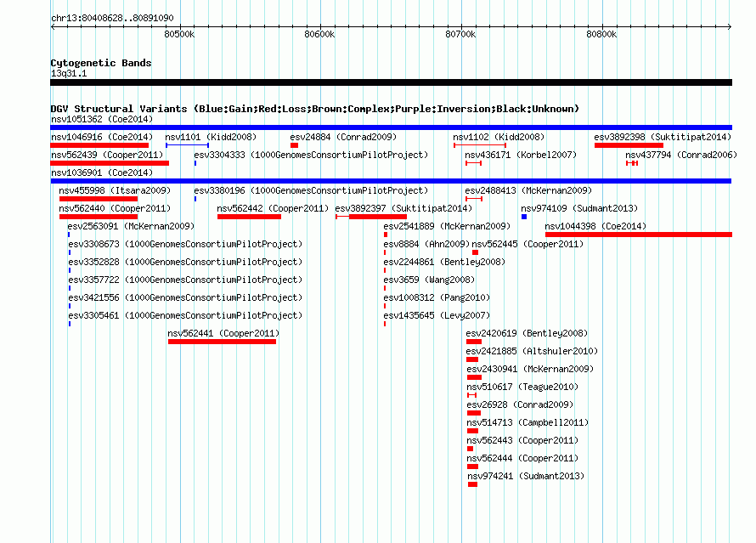
Task: Select the nsv1046916 (Coe2014) red loss bar
Action: pos(99,145)
